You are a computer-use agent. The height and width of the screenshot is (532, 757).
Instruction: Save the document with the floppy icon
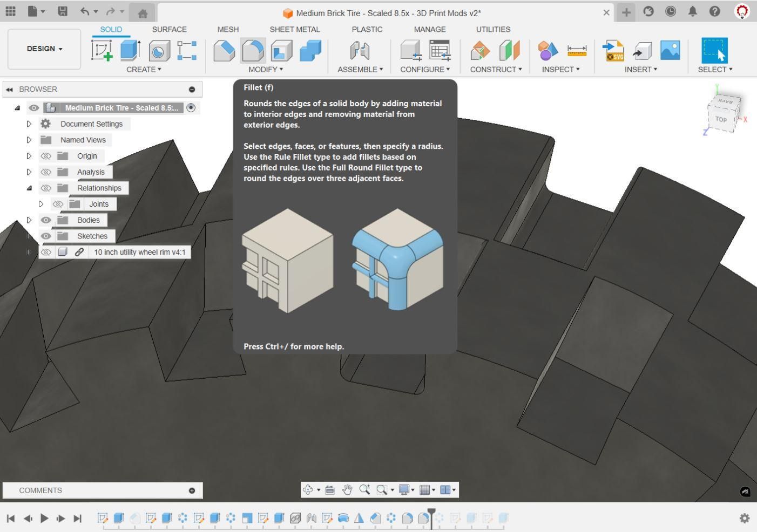click(x=63, y=11)
